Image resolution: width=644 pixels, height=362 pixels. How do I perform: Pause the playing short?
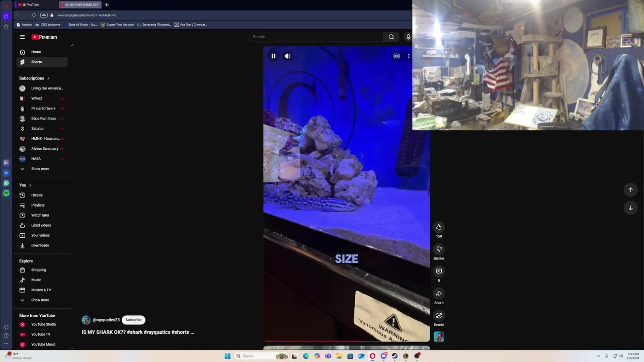273,56
